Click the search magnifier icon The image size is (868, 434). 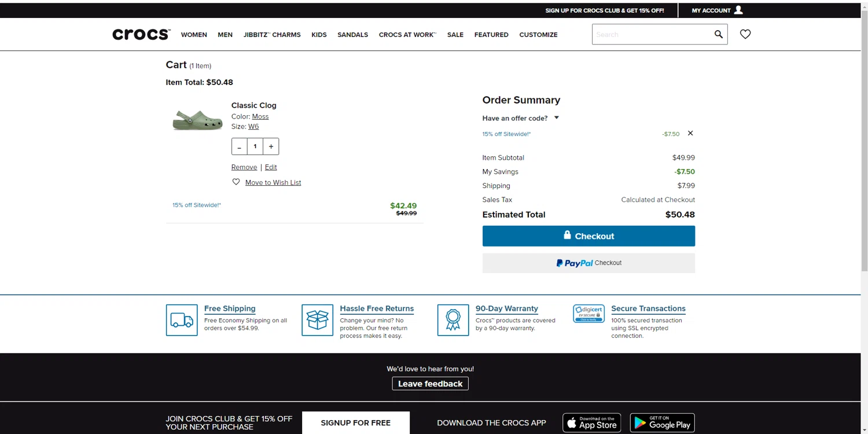tap(718, 34)
